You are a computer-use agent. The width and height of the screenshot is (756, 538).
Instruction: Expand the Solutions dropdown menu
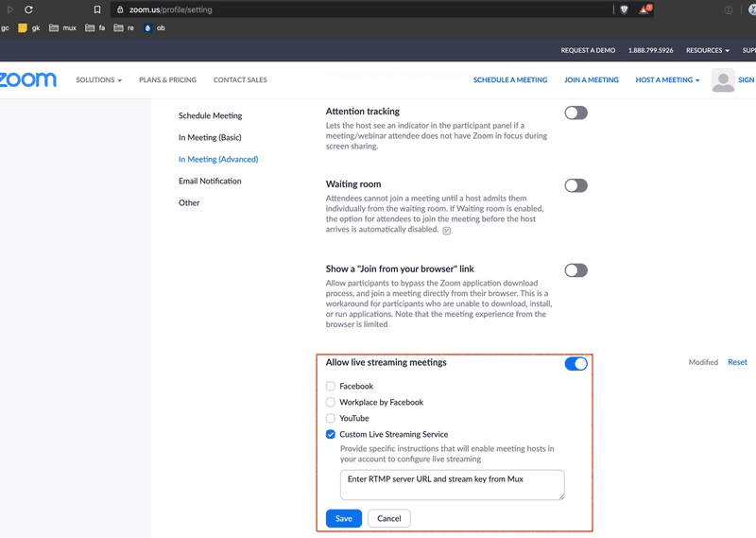pyautogui.click(x=99, y=79)
